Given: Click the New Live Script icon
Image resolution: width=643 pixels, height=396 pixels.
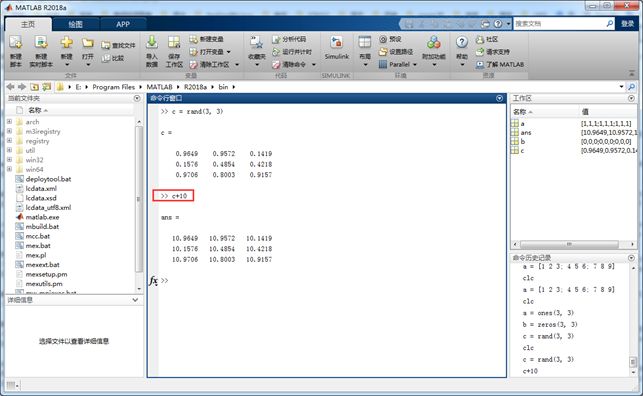Looking at the screenshot, I should tap(41, 43).
